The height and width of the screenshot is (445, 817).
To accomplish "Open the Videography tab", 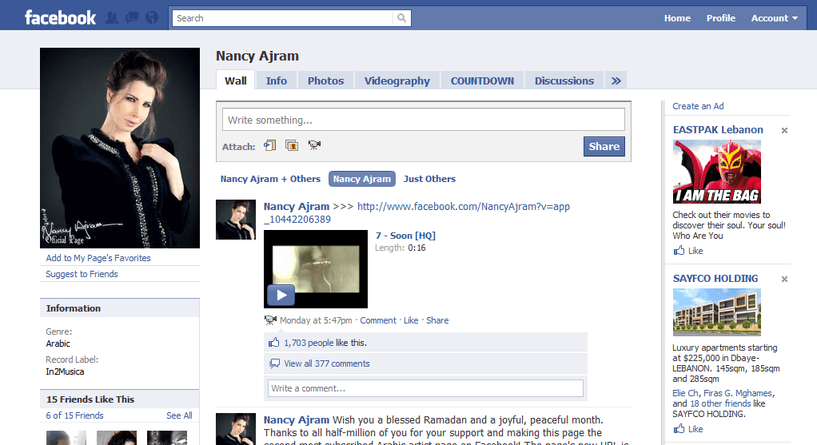I will tap(397, 81).
